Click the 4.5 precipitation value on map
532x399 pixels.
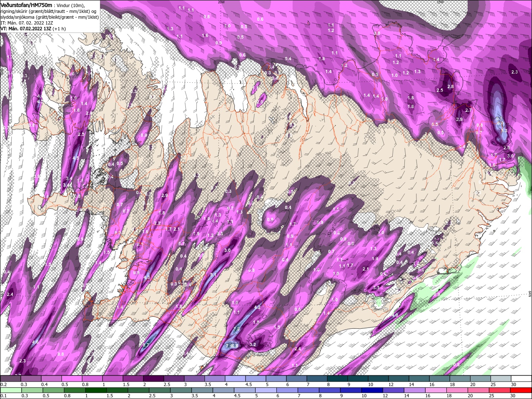pos(76,158)
